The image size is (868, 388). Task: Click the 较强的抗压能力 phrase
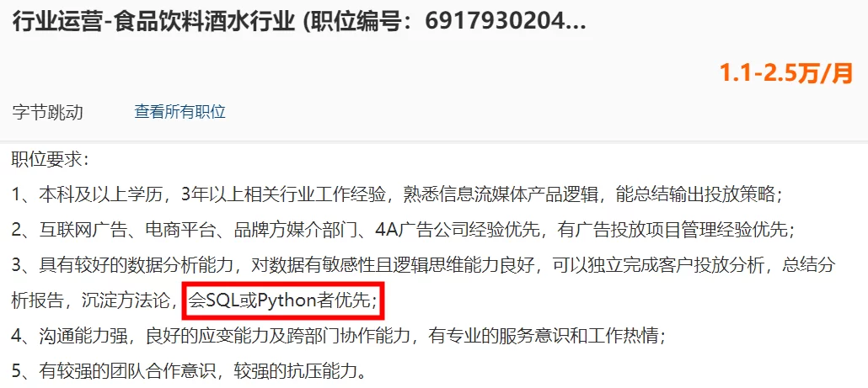coord(294,371)
